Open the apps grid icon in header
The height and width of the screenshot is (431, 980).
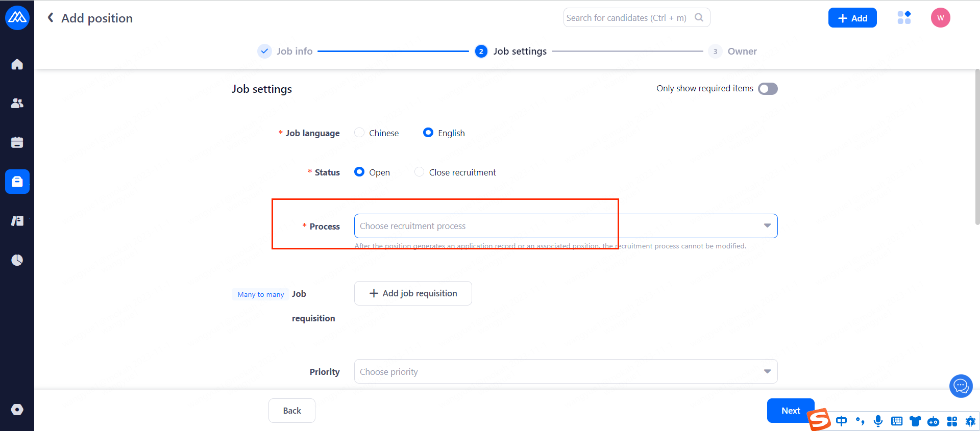904,18
